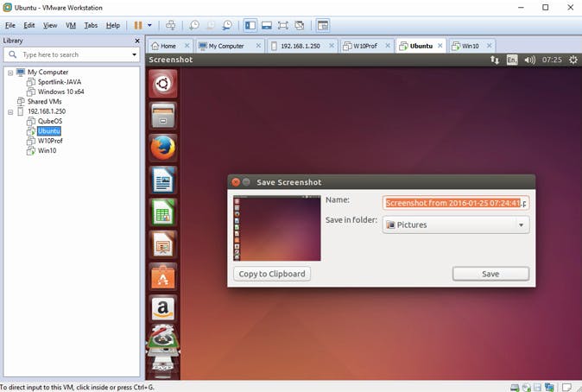This screenshot has height=392, width=582.
Task: Select Windows 10 x64 in the library
Action: click(60, 92)
